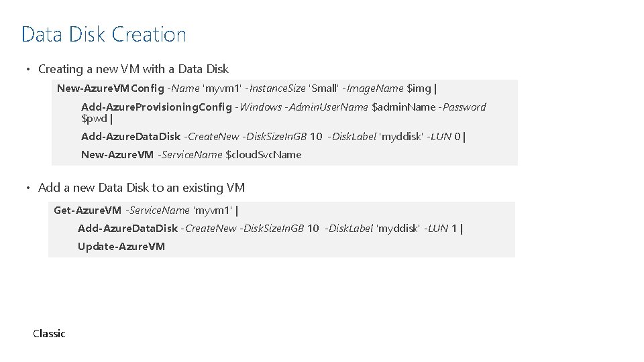644x362 pixels.
Task: Click the "Add a new Data Disk" bullet text
Action: pyautogui.click(x=141, y=188)
